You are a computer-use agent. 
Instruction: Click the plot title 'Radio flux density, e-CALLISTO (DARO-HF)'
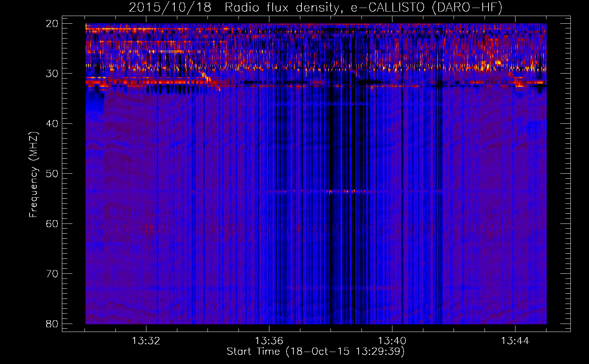point(364,7)
